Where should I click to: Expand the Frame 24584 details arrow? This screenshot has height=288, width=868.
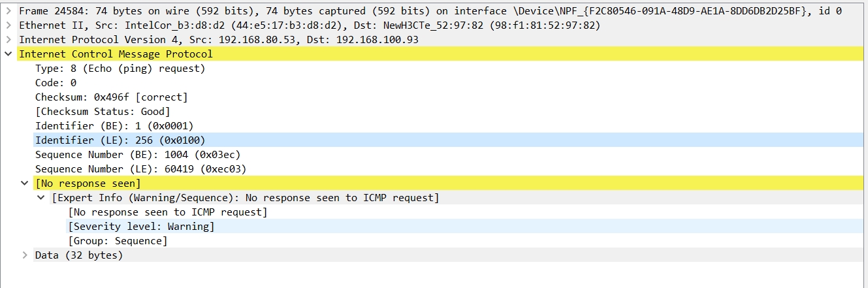8,11
